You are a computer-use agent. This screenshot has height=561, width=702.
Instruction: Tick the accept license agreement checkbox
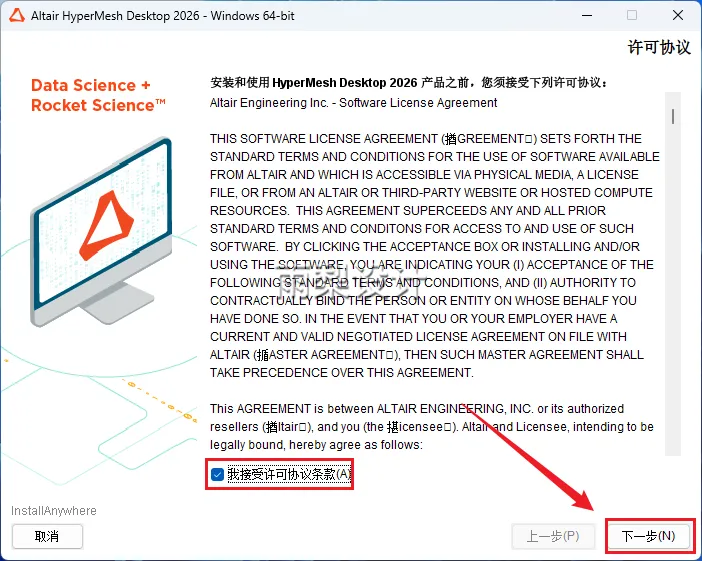tap(218, 474)
